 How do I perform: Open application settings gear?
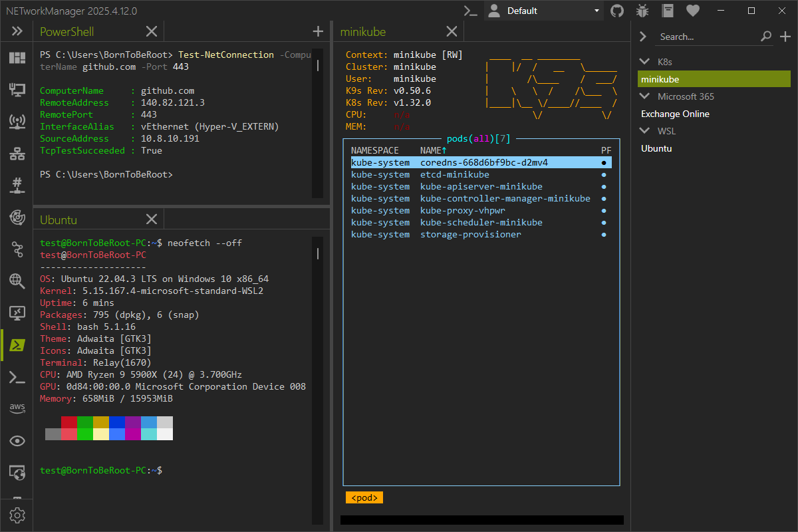point(17,515)
